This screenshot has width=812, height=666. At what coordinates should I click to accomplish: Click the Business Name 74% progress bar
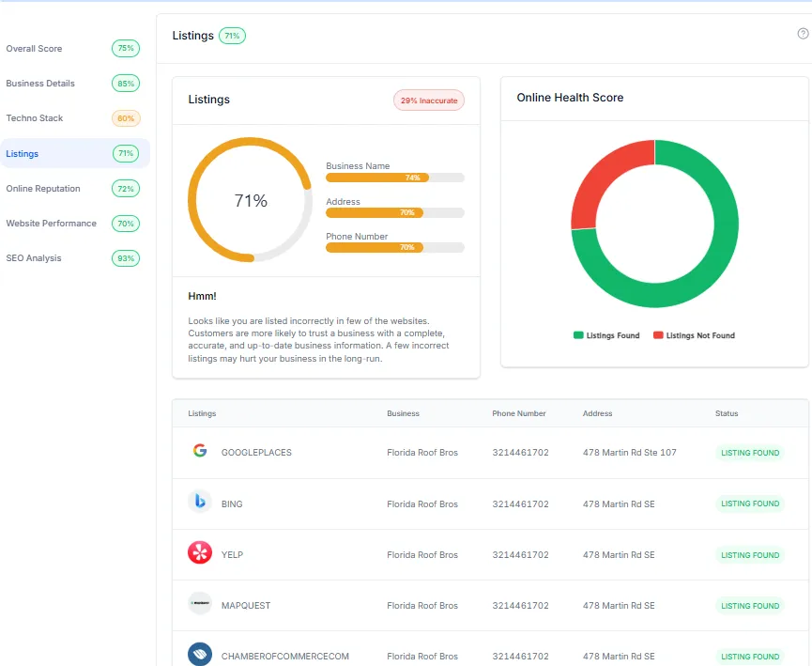tap(395, 178)
